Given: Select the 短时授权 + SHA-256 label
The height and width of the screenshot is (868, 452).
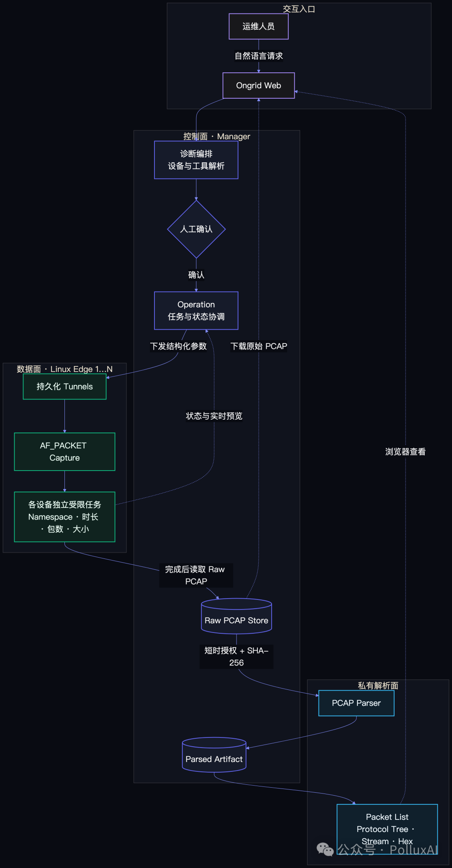Looking at the screenshot, I should [x=236, y=656].
